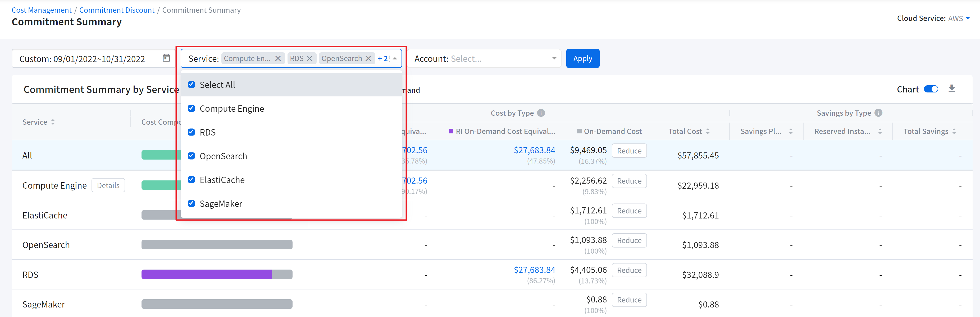980x317 pixels.
Task: Show Cost by Type info tooltip
Action: point(541,113)
